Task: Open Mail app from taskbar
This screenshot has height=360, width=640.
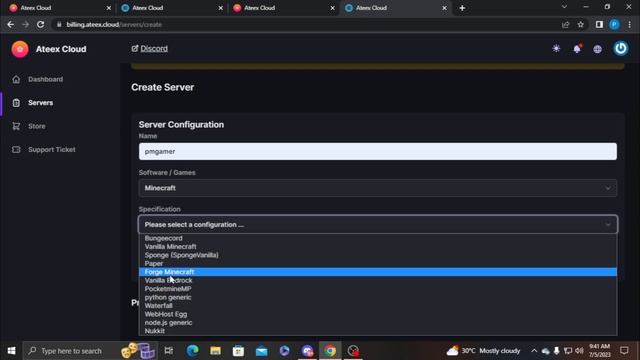Action: [x=261, y=351]
